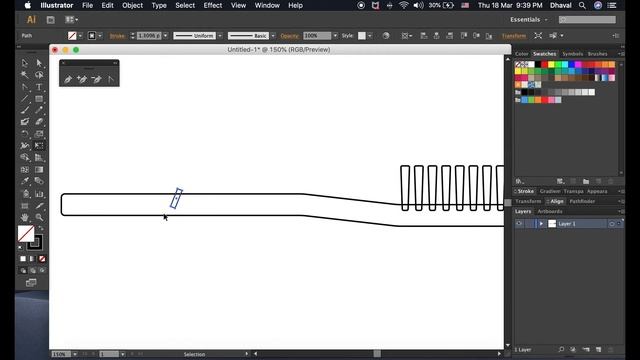Image resolution: width=640 pixels, height=360 pixels.
Task: Select the Convert Anchor Point tool
Action: 111,79
